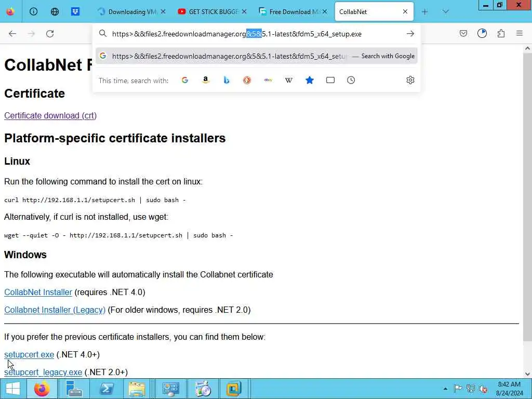Screen dimensions: 532x399
Task: Open the Firefox account icon
Action: tap(482, 33)
